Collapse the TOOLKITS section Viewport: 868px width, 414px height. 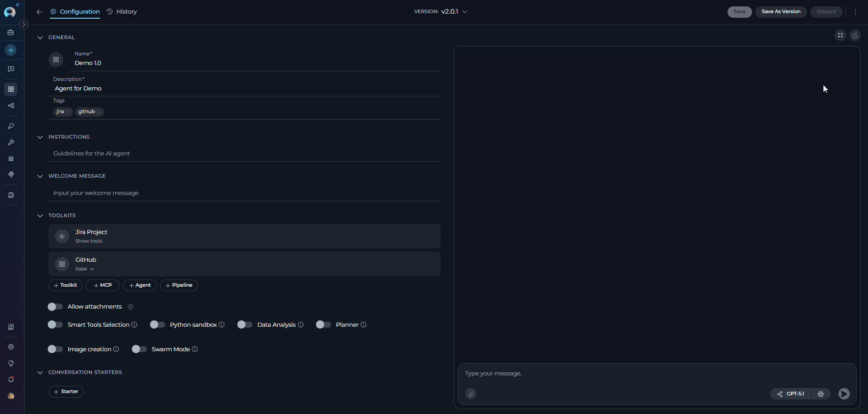coord(40,216)
